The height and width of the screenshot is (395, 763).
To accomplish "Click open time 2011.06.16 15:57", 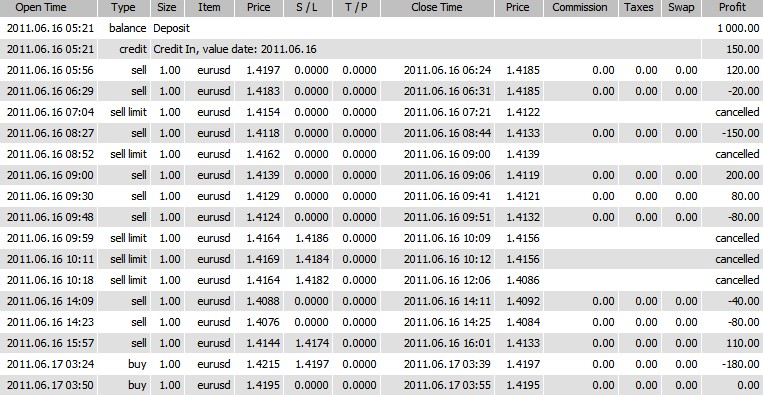I will (x=50, y=342).
